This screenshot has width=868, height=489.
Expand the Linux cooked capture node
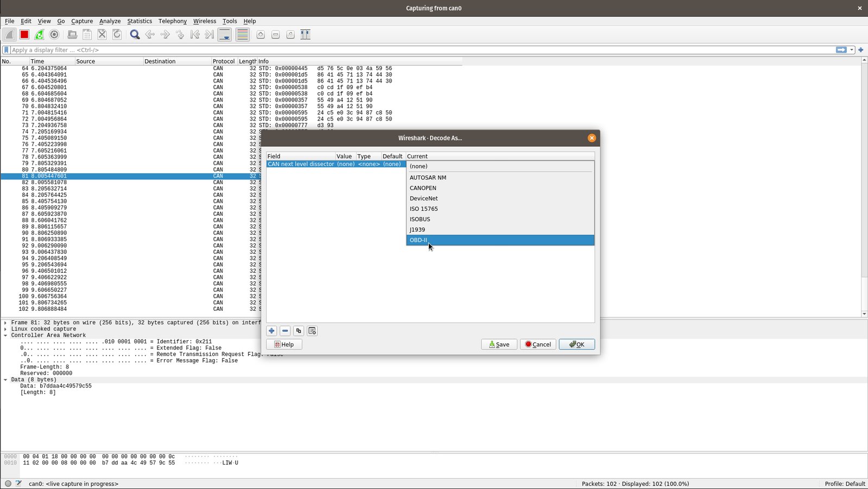(x=5, y=329)
